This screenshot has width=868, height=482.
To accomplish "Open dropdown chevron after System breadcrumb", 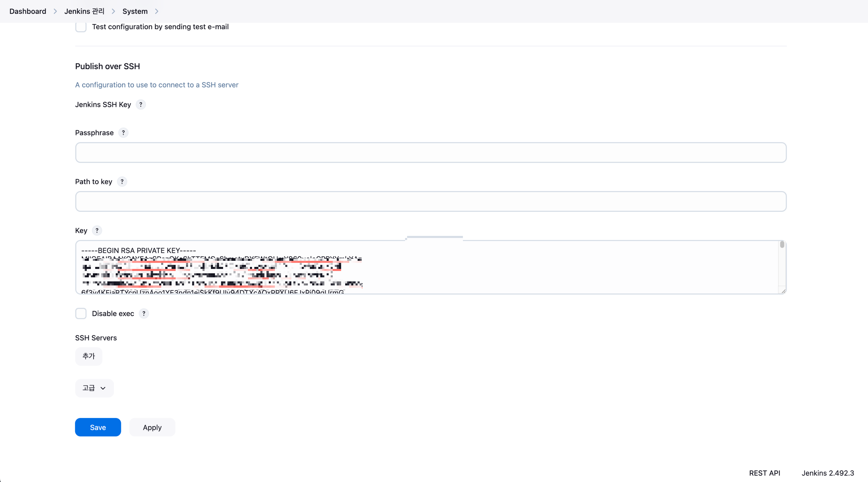I will point(157,12).
